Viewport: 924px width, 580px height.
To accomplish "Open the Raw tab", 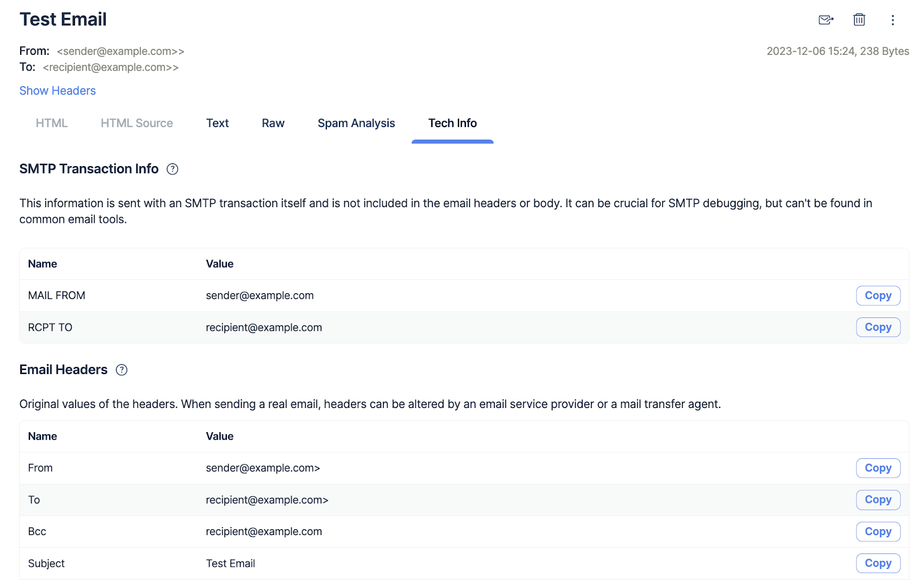I will coord(273,123).
